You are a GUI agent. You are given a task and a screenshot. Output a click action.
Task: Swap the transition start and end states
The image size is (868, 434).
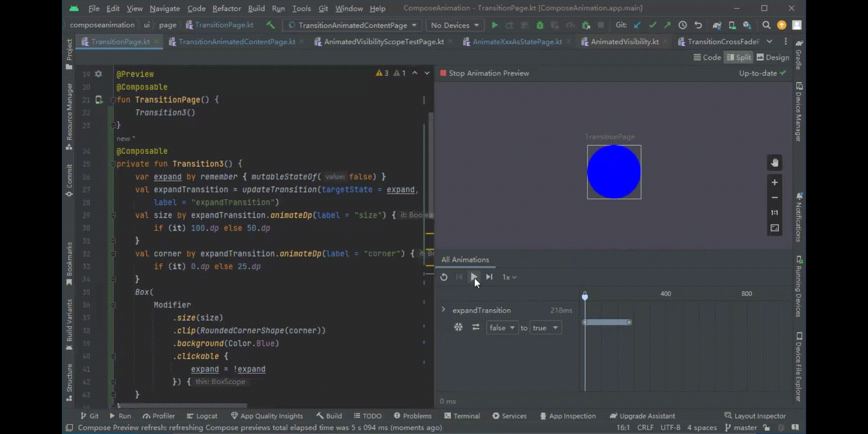point(476,328)
